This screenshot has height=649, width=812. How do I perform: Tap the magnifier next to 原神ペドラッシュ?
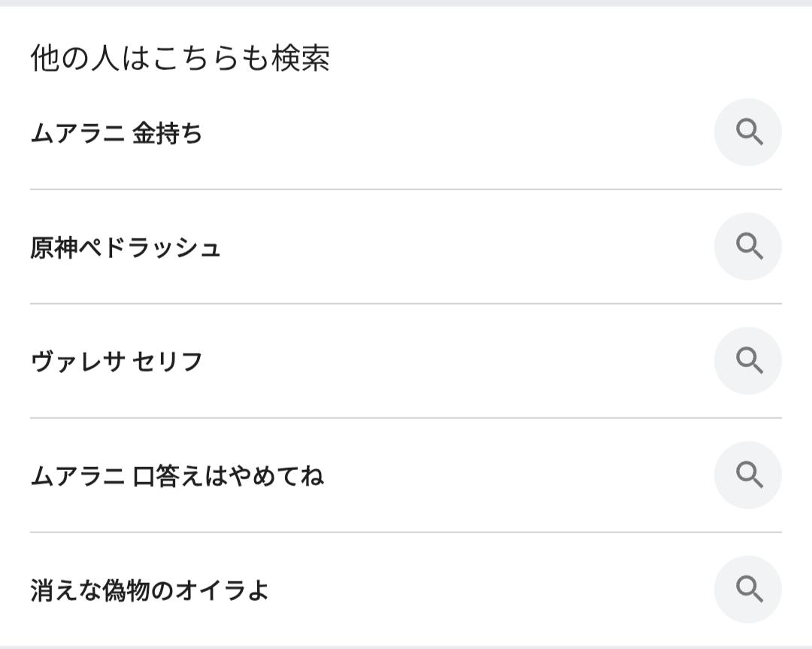[x=748, y=247]
